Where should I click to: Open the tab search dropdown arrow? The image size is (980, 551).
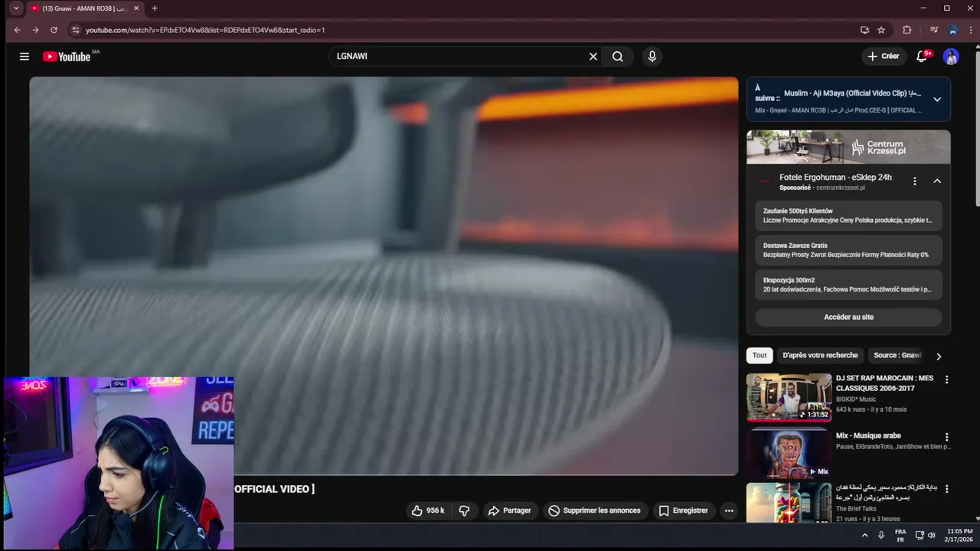[x=15, y=8]
